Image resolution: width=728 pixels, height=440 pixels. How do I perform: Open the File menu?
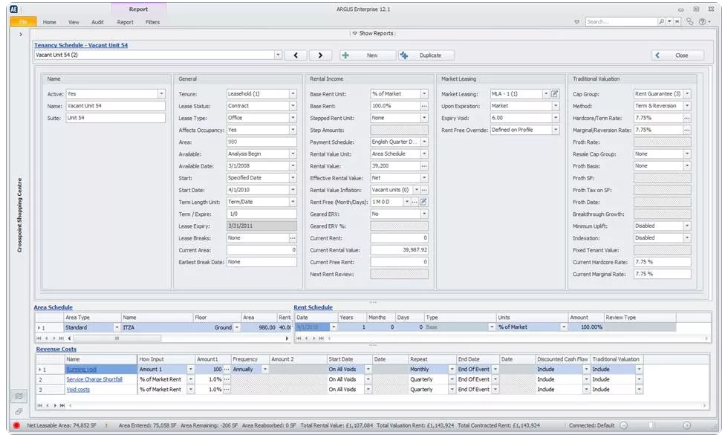click(23, 22)
